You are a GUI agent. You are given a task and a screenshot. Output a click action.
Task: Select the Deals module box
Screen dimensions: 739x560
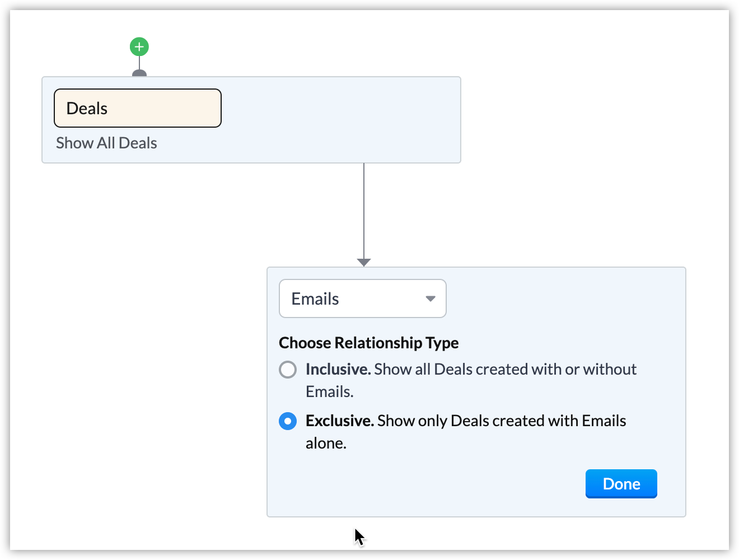[x=138, y=108]
